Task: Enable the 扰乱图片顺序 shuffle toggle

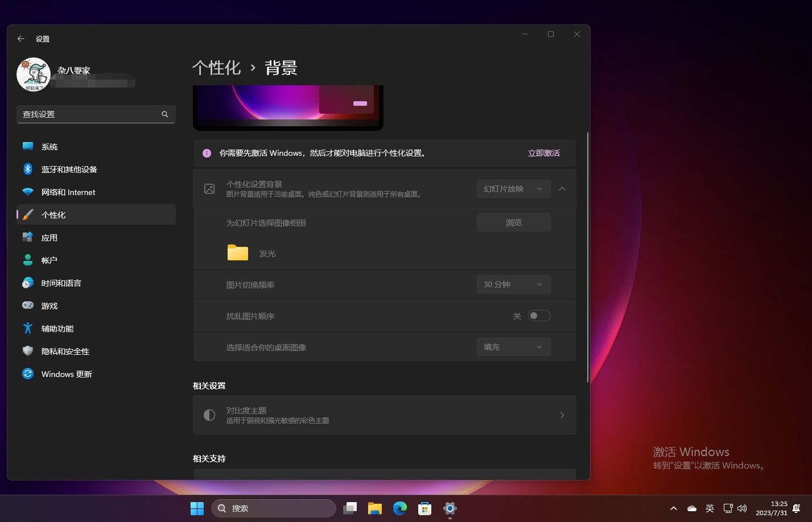Action: 538,315
